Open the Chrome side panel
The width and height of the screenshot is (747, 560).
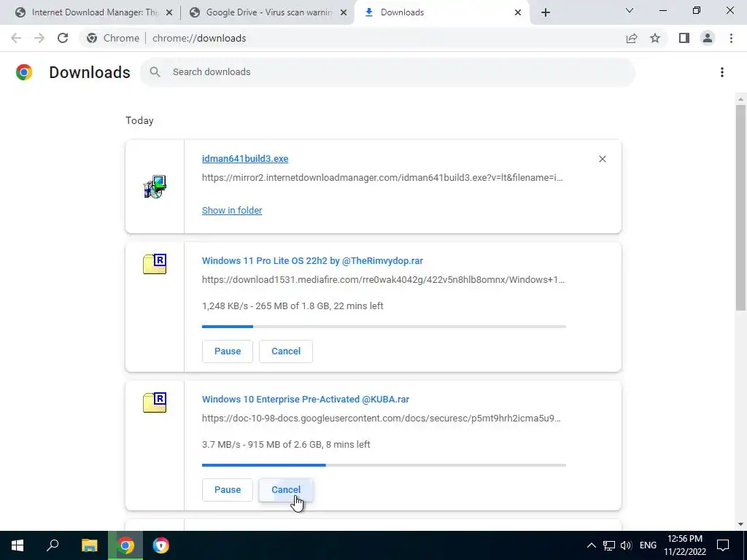pyautogui.click(x=684, y=38)
